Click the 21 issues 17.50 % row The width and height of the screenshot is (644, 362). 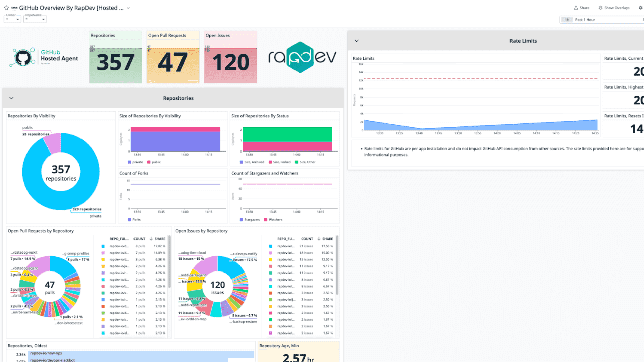click(301, 246)
